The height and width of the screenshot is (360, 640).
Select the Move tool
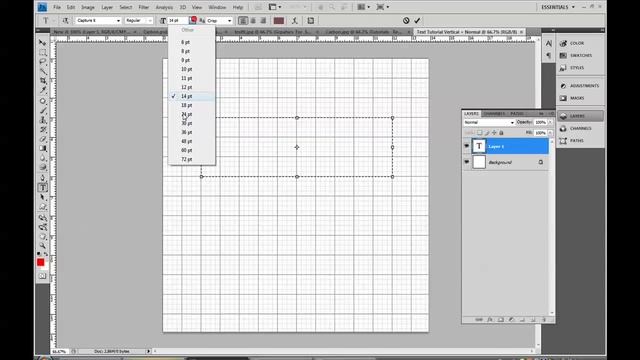(x=42, y=42)
